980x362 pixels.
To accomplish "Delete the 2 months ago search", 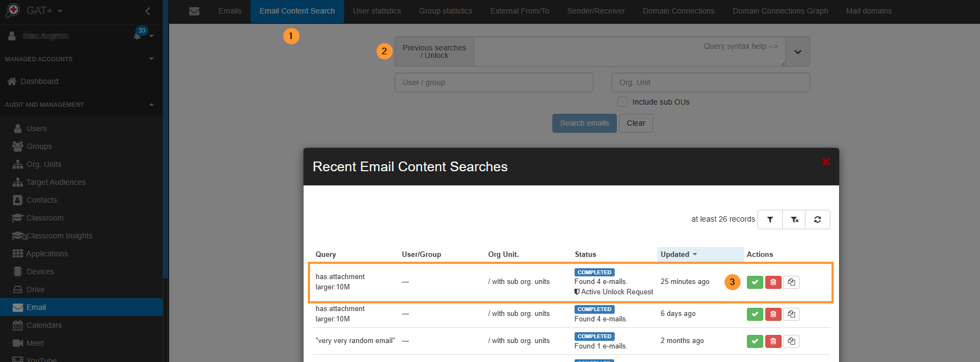I will click(773, 341).
